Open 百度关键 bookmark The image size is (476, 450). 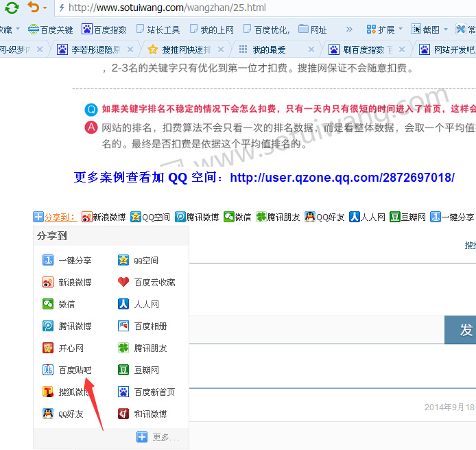[x=50, y=29]
